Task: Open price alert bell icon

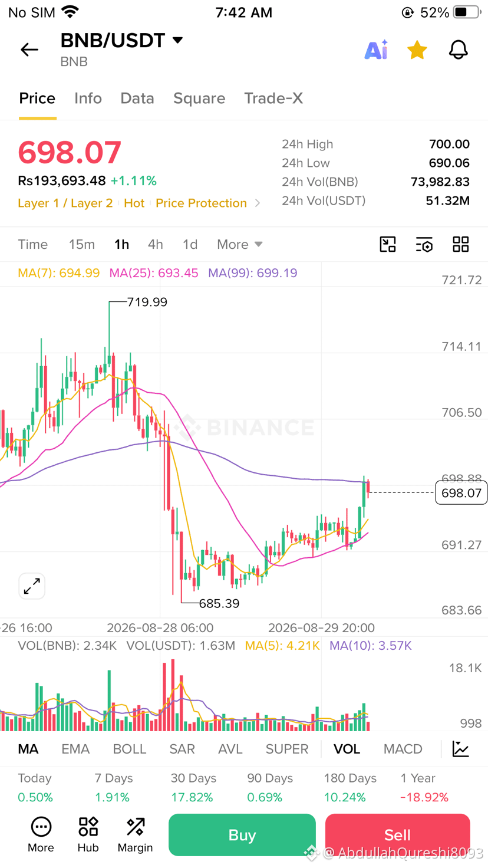Action: click(x=459, y=50)
